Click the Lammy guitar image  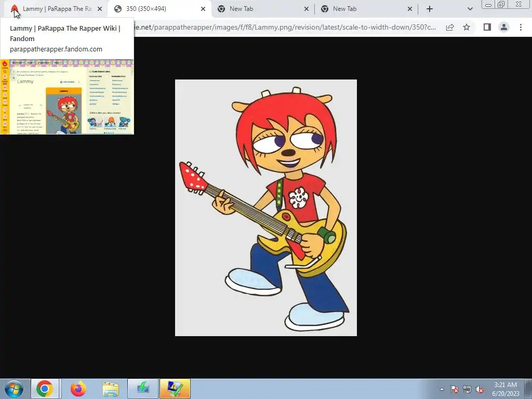265,208
